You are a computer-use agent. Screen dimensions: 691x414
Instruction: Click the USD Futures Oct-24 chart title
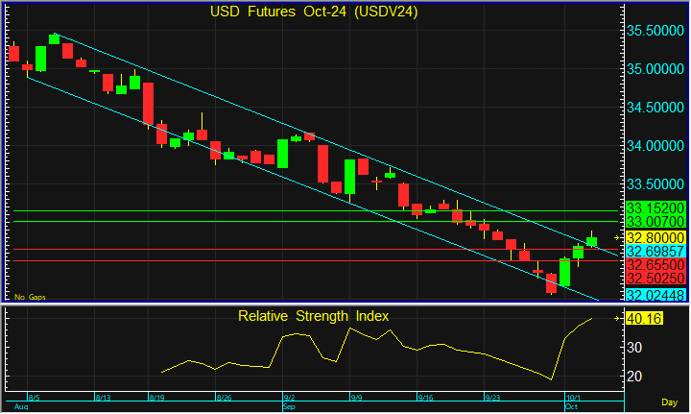(313, 12)
